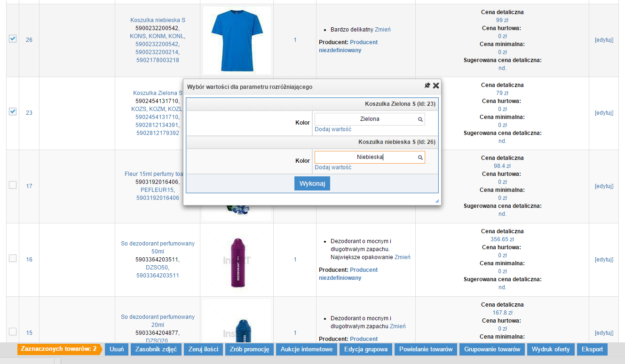Click edytuj link for product 16
The image size is (625, 364).
[604, 260]
